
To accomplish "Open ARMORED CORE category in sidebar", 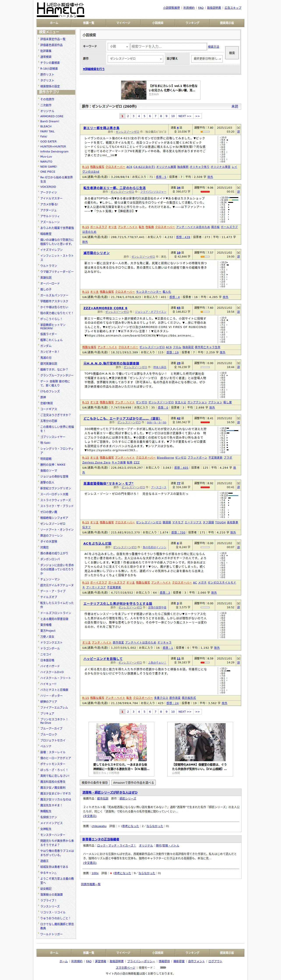I will [52, 116].
